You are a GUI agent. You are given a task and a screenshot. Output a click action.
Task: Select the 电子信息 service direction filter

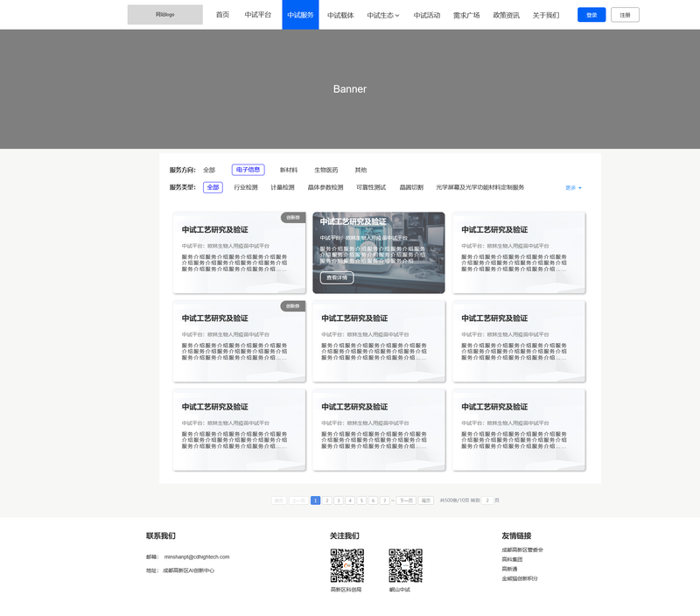pyautogui.click(x=248, y=170)
